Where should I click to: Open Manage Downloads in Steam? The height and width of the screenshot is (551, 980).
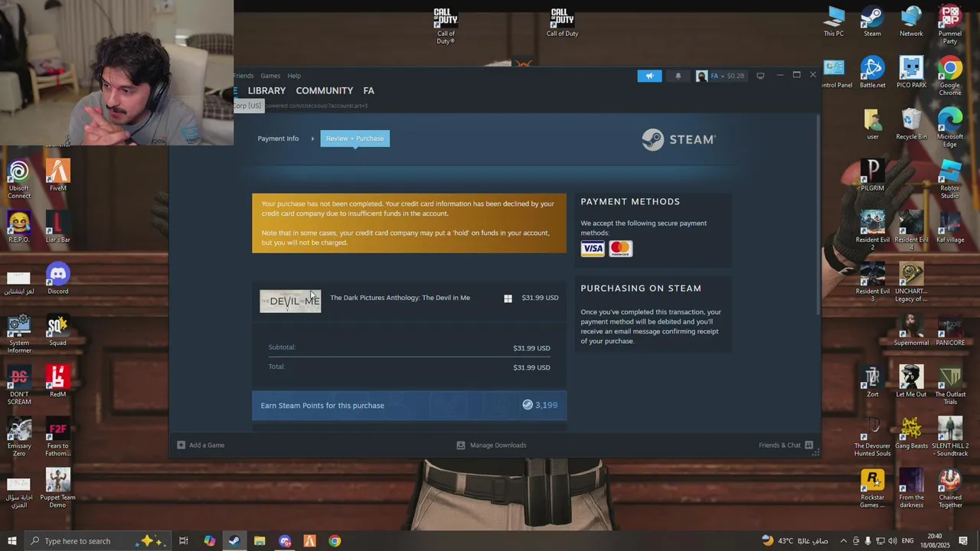[x=492, y=445]
